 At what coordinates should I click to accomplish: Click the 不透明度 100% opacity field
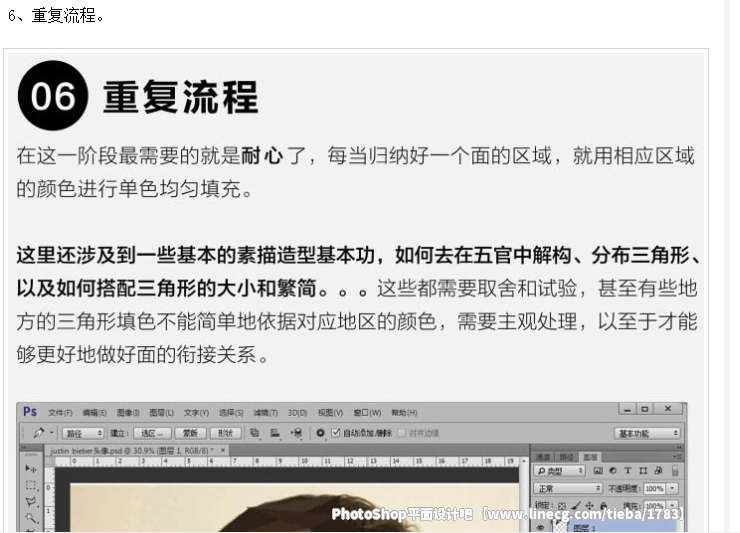(655, 488)
